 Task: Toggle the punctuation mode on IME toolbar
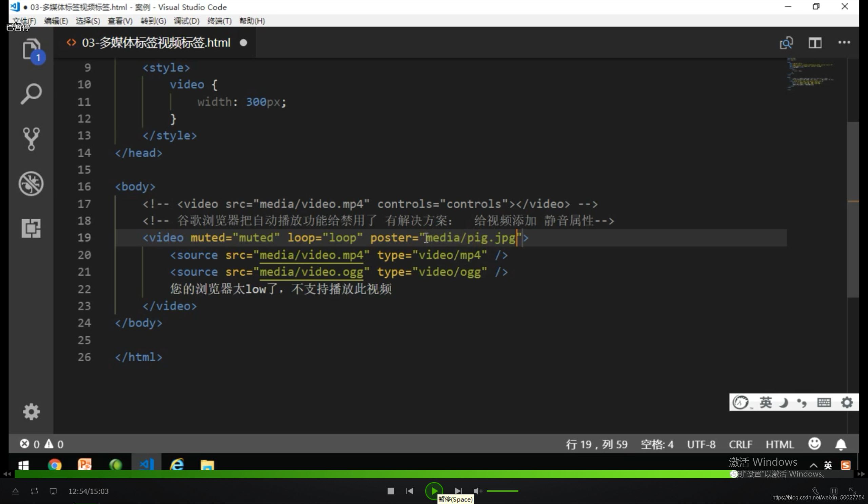coord(802,402)
